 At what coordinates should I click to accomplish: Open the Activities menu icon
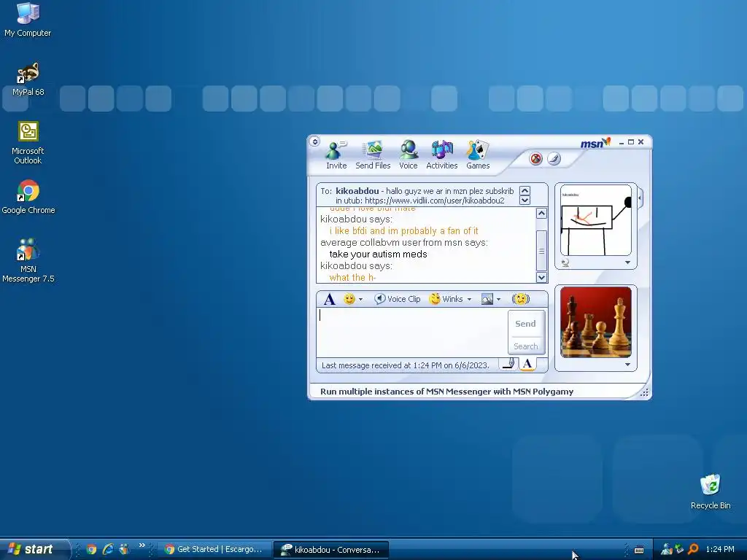pyautogui.click(x=441, y=155)
